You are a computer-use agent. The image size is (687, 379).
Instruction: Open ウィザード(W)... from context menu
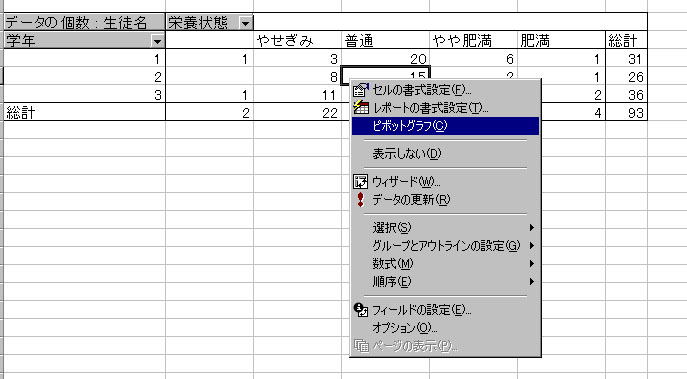click(x=445, y=181)
